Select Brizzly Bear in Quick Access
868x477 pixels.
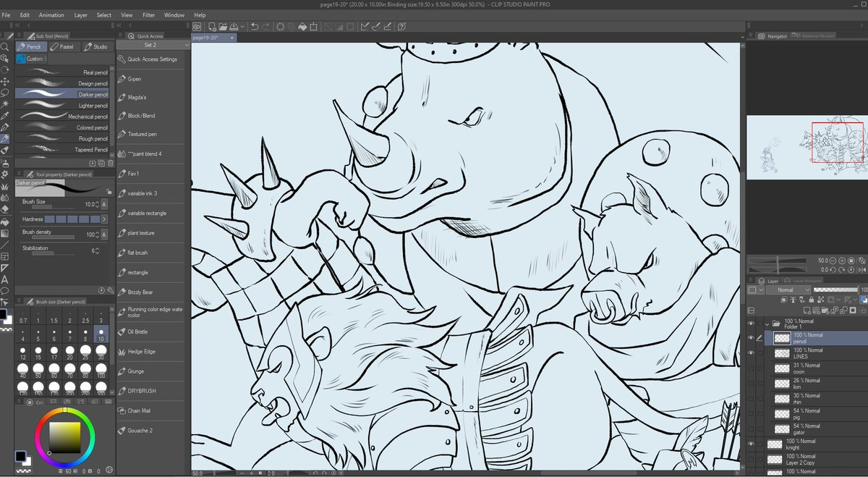click(x=150, y=292)
